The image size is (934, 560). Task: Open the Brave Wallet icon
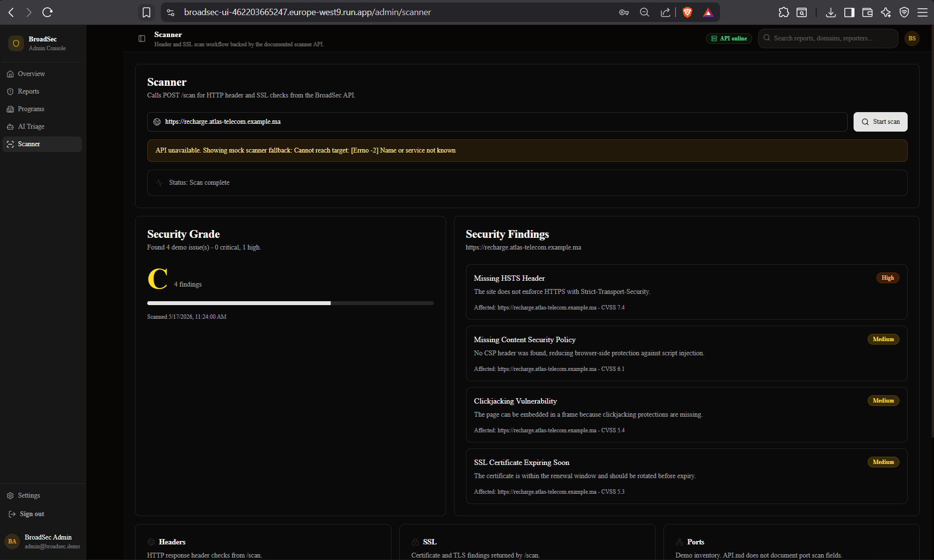(867, 12)
